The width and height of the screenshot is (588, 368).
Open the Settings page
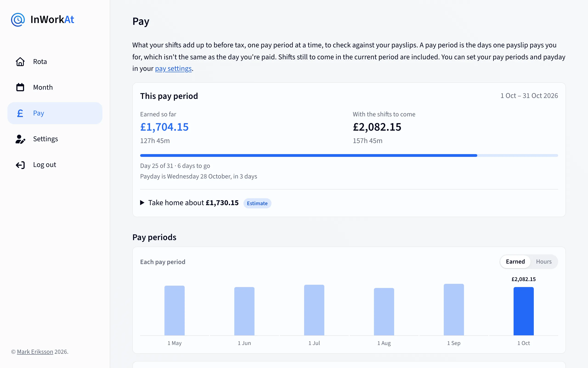click(55, 139)
